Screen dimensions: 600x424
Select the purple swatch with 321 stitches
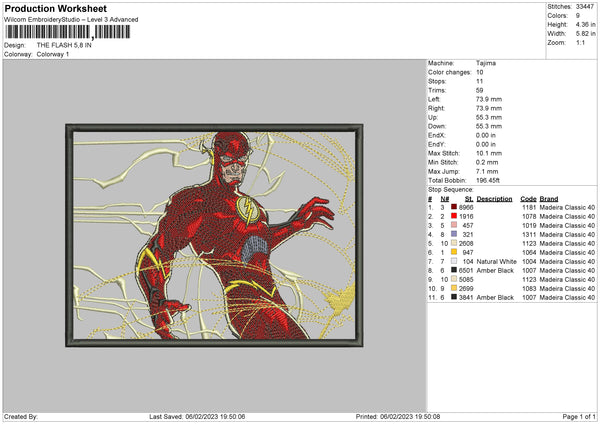tap(454, 234)
